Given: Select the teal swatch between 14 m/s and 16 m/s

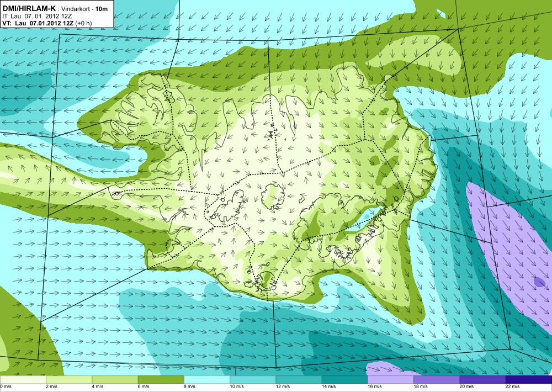Looking at the screenshot, I should click(x=344, y=380).
